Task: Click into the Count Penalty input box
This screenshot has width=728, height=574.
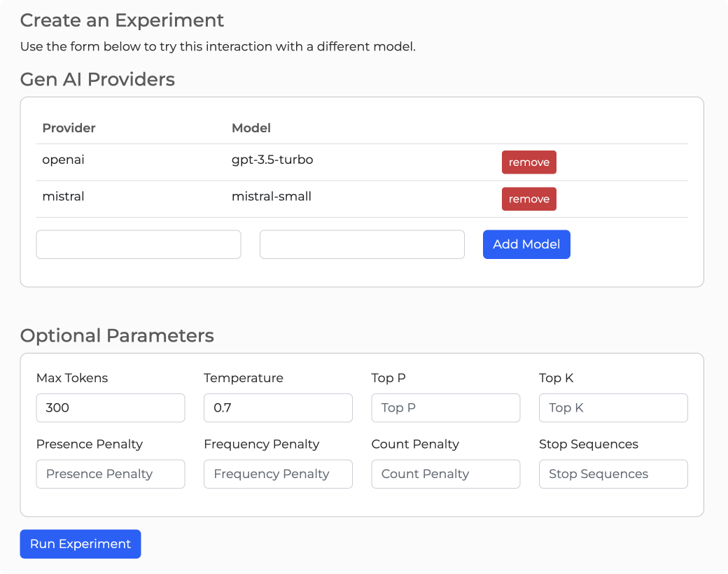Action: tap(445, 474)
